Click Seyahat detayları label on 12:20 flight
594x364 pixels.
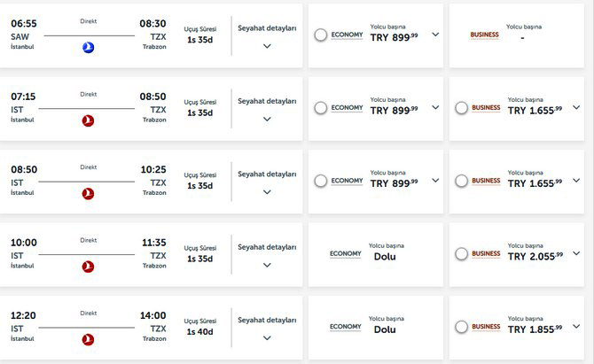point(267,320)
